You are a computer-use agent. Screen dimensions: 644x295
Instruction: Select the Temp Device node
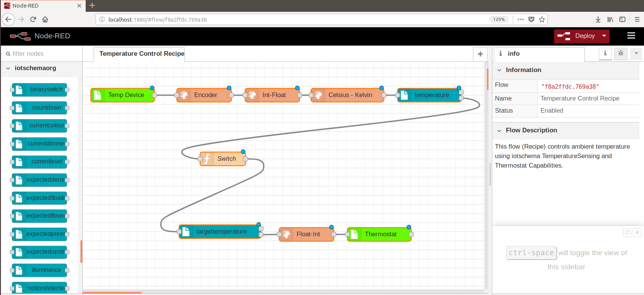click(x=123, y=95)
